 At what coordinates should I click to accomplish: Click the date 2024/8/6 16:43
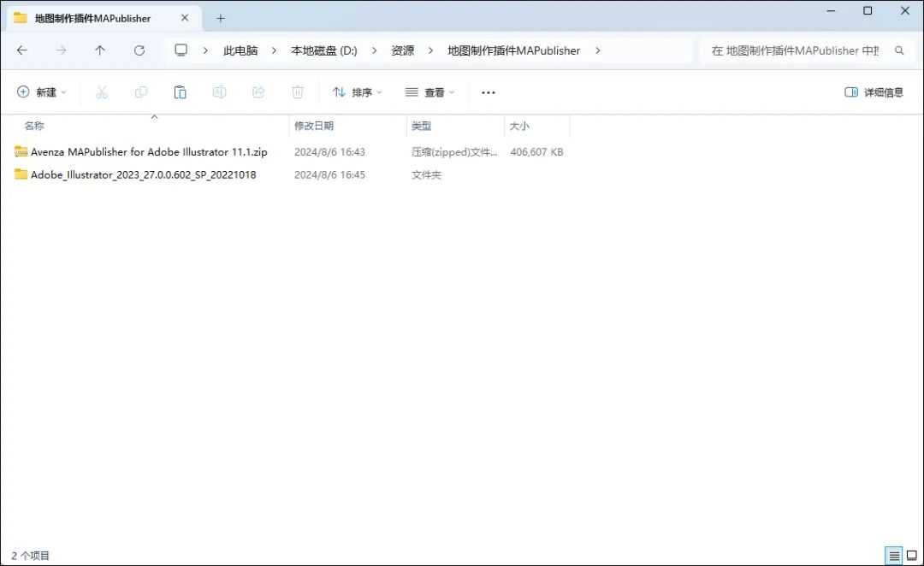(x=329, y=151)
